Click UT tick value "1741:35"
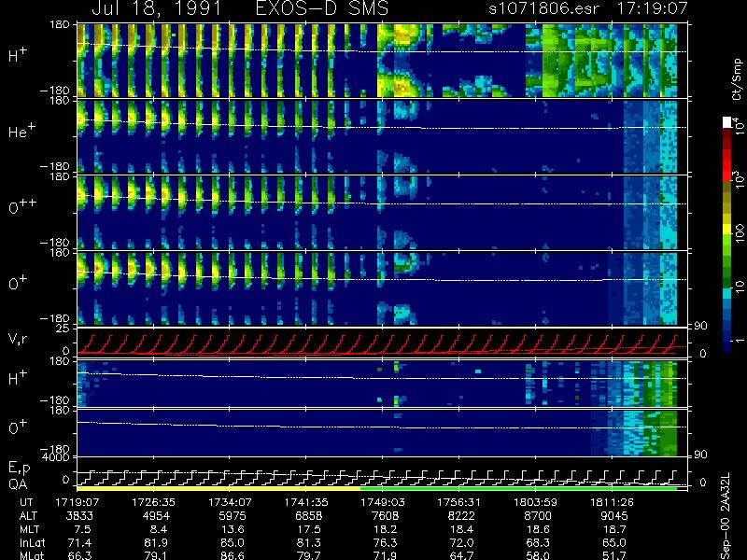The width and height of the screenshot is (747, 560). [306, 502]
